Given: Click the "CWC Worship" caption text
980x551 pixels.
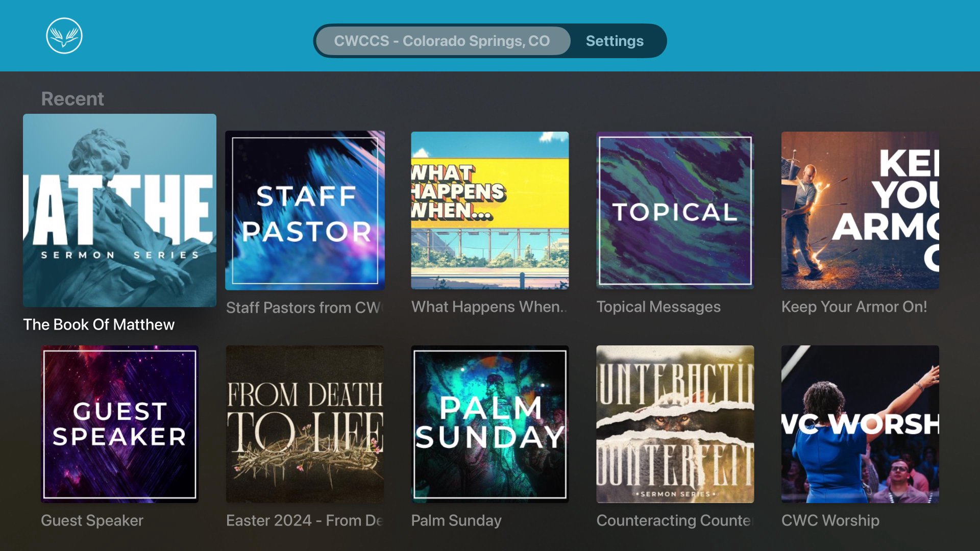Looking at the screenshot, I should [x=830, y=520].
